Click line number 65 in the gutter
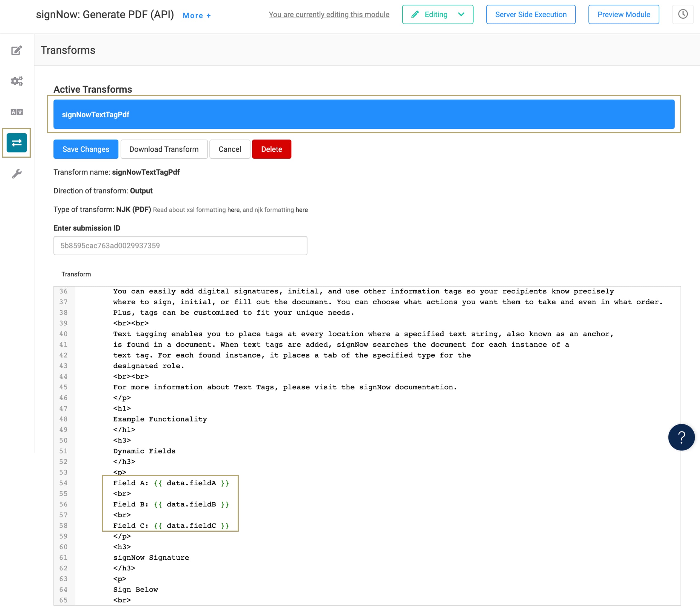The width and height of the screenshot is (700, 609). point(64,600)
